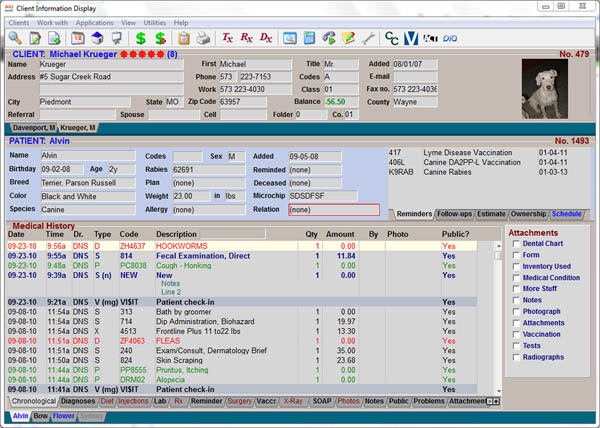
Task: Click the green CC toolbar icon
Action: click(391, 38)
